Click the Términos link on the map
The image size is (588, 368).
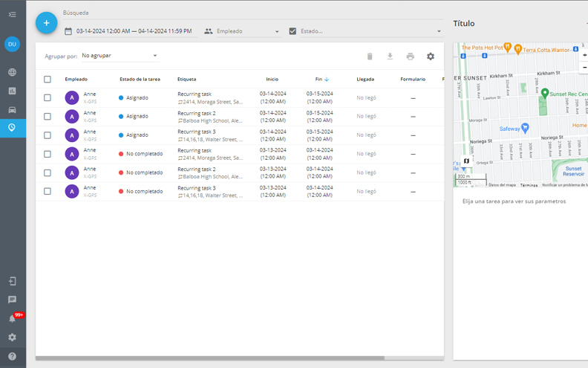(529, 184)
